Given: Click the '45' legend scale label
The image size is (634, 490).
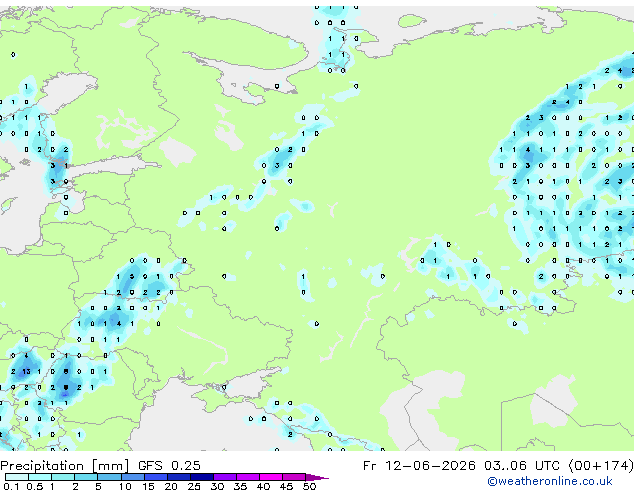Looking at the screenshot, I should click(x=286, y=486).
